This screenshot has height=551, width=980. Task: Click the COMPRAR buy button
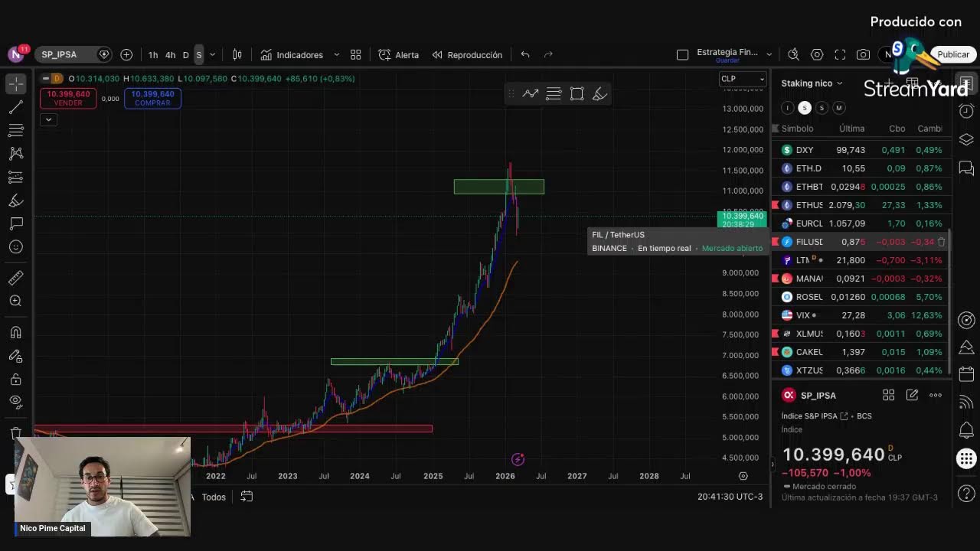coord(152,98)
